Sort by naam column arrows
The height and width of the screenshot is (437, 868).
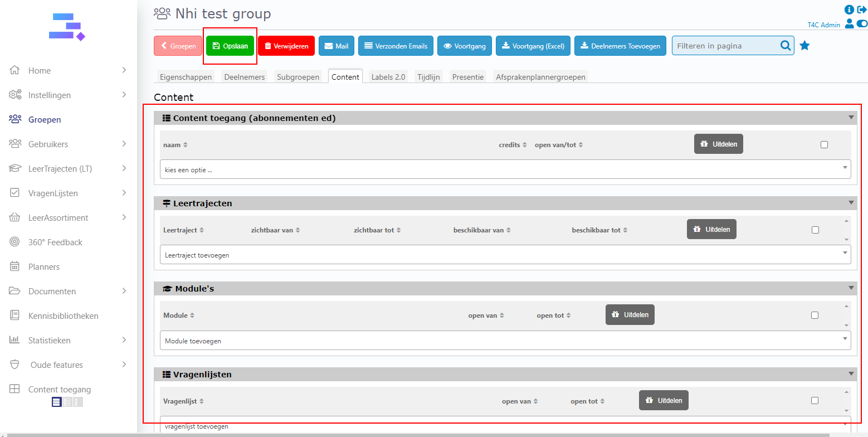[186, 145]
